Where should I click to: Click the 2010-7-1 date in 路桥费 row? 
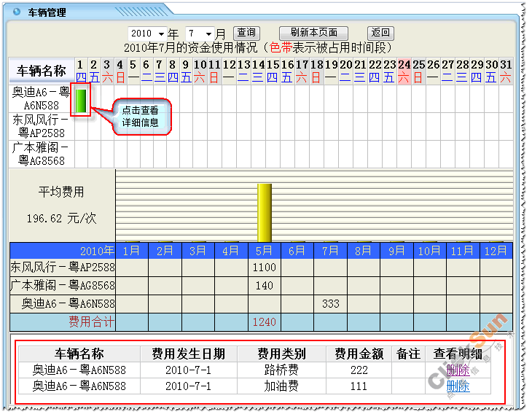click(188, 370)
